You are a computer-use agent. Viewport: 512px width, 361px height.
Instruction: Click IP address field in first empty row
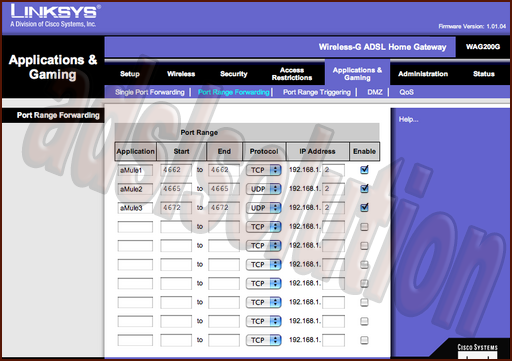coord(334,227)
